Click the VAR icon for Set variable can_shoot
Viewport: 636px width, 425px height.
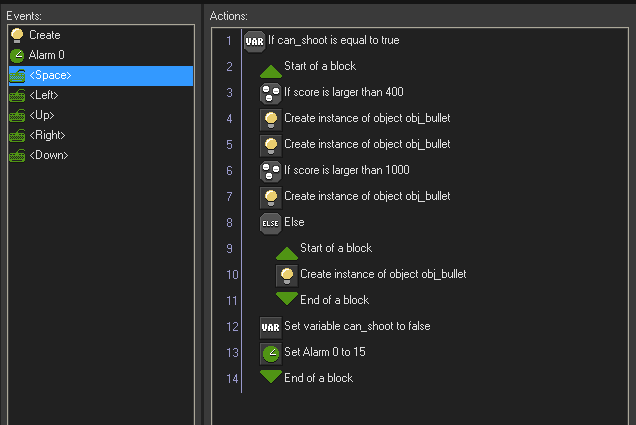point(271,327)
